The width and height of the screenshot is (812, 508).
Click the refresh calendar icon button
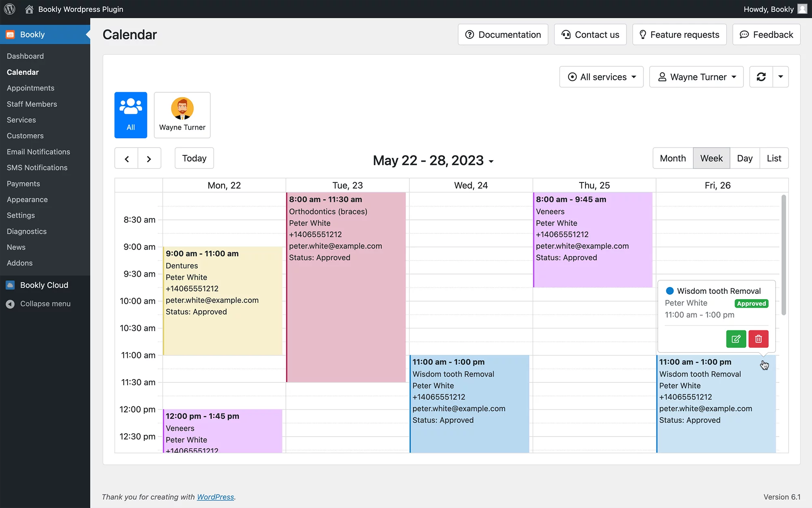[761, 77]
